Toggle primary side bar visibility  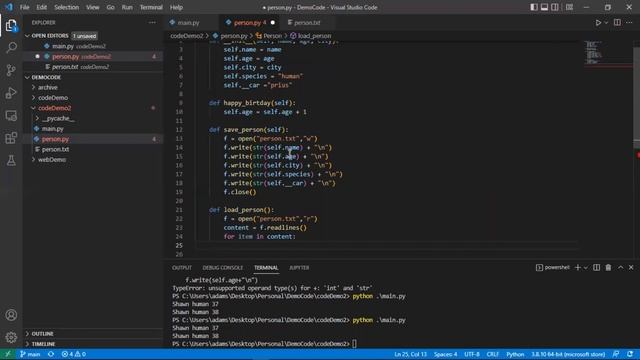(534, 7)
